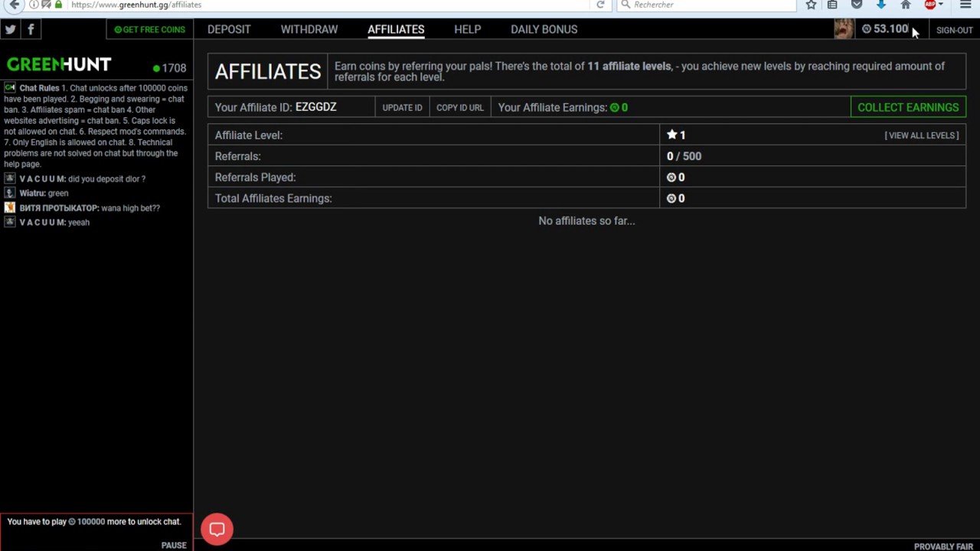This screenshot has height=551, width=980.
Task: Open the Withdraw tab
Action: [x=309, y=29]
